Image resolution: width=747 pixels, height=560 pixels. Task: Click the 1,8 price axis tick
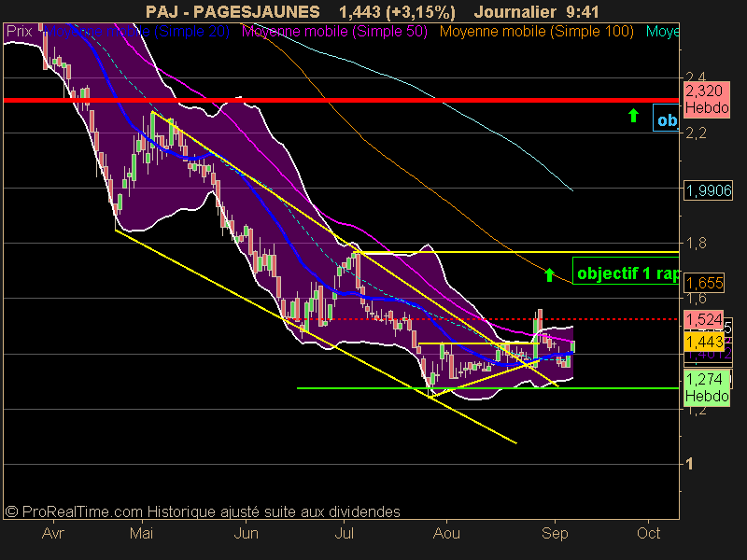[696, 244]
